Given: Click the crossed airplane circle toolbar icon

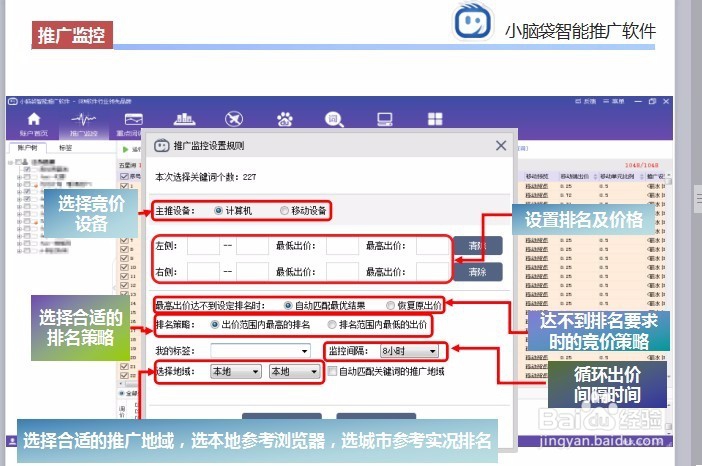Looking at the screenshot, I should 233,119.
